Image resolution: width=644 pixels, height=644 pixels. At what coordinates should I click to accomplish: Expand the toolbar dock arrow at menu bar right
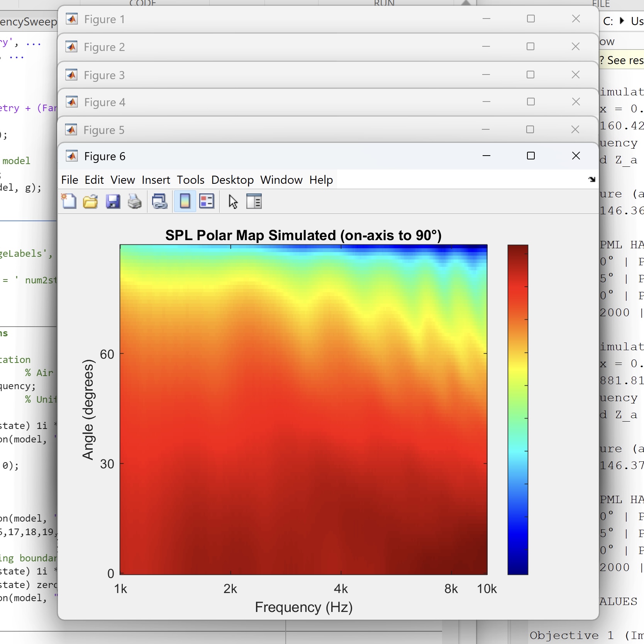[x=592, y=180]
